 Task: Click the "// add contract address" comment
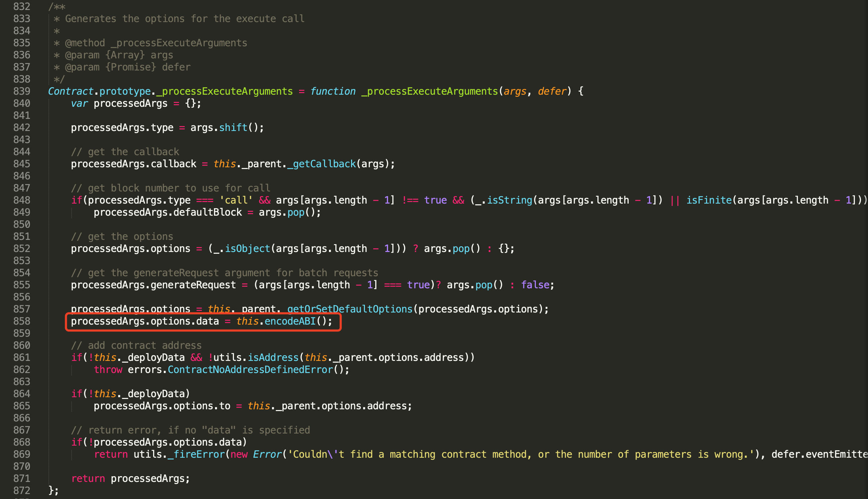pyautogui.click(x=136, y=345)
